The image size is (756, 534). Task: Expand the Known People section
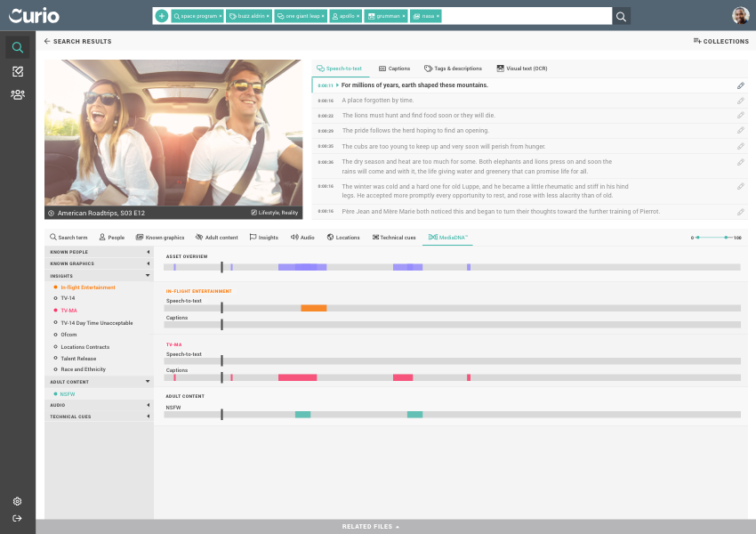point(148,252)
